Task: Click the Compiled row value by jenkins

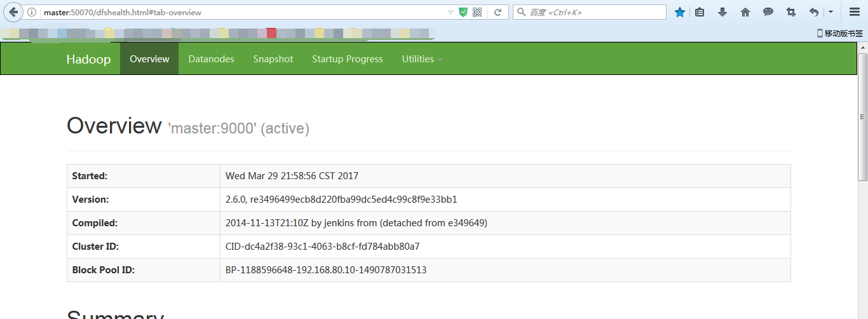Action: pos(356,223)
